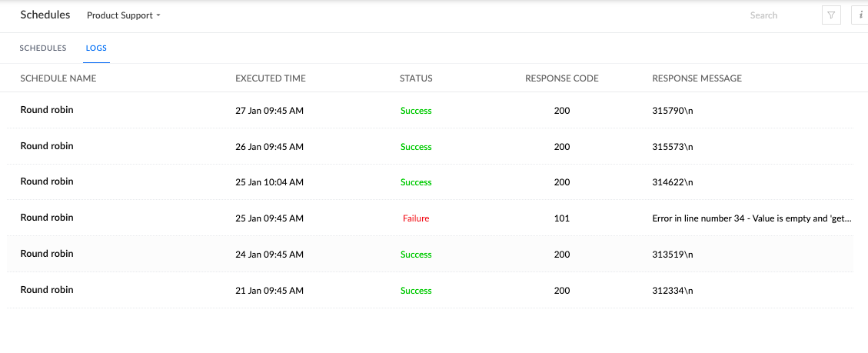Click the info icon button
This screenshot has height=353, width=868.
click(x=860, y=15)
